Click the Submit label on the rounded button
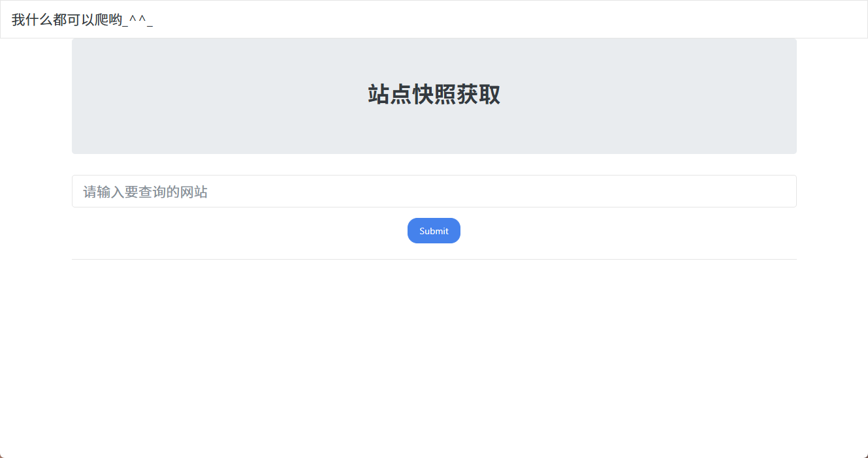Viewport: 868px width, 458px height. (434, 231)
